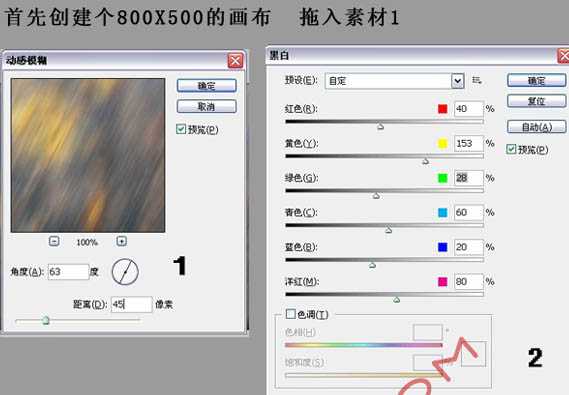Focus the Magenta value field showing 80

469,281
